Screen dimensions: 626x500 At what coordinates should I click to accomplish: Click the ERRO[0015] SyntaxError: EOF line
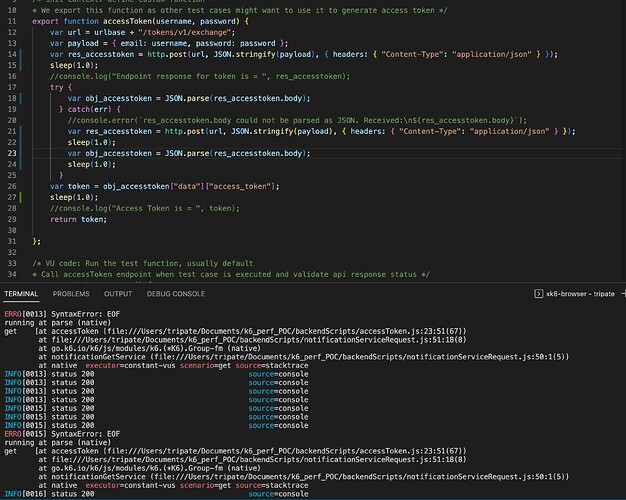62,434
